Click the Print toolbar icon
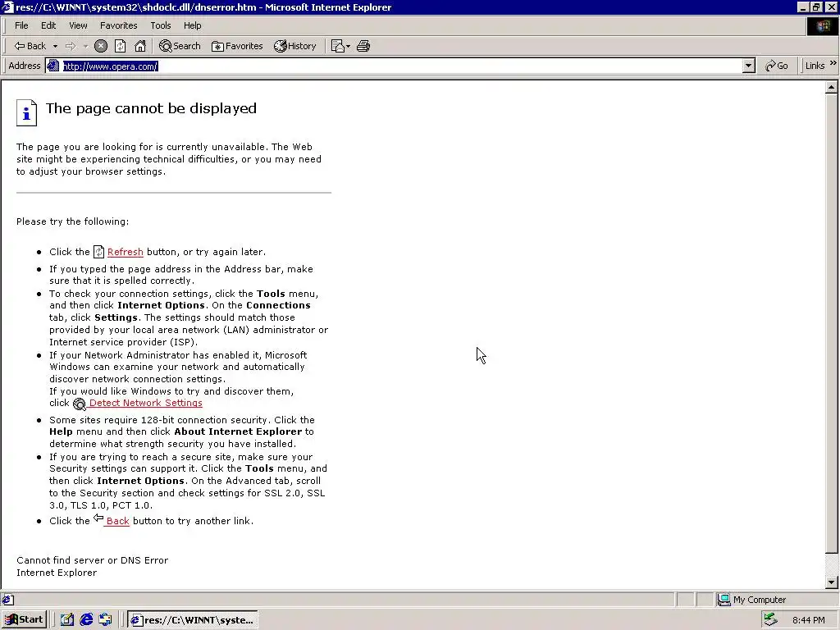This screenshot has height=630, width=840. point(363,46)
